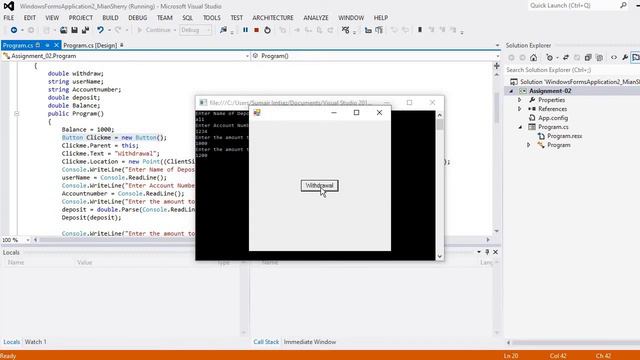Toggle the Preview Selected Items icon
Image resolution: width=640 pixels, height=360 pixels.
coord(636,58)
